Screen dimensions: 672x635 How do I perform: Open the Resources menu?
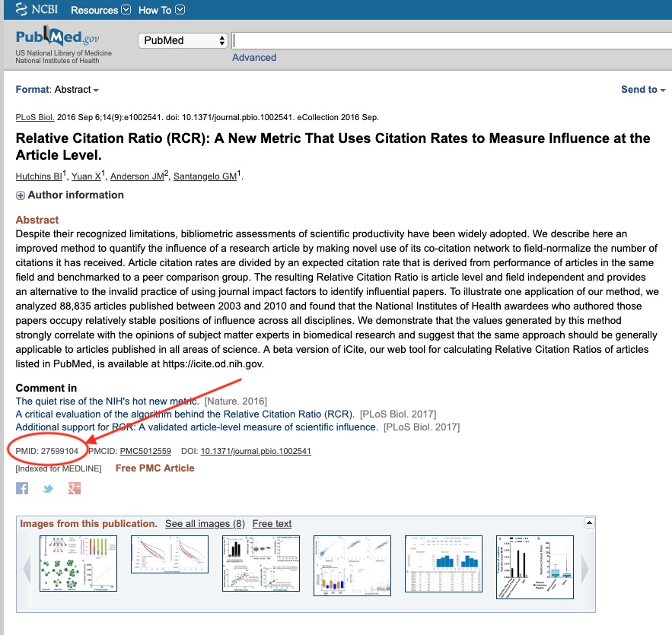(x=100, y=10)
